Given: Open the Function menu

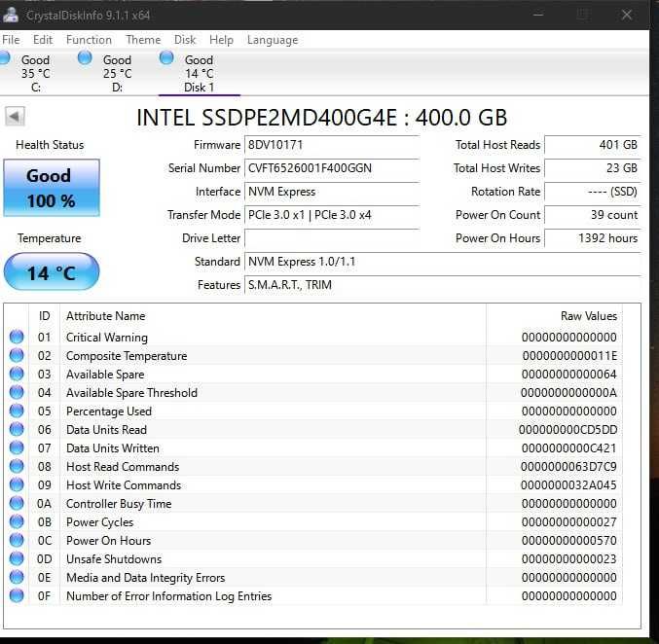Looking at the screenshot, I should pos(90,40).
